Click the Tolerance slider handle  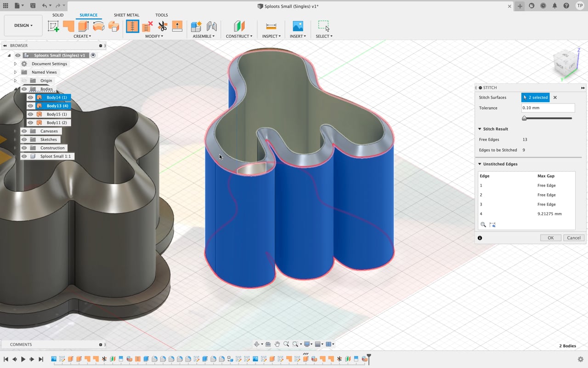click(524, 118)
